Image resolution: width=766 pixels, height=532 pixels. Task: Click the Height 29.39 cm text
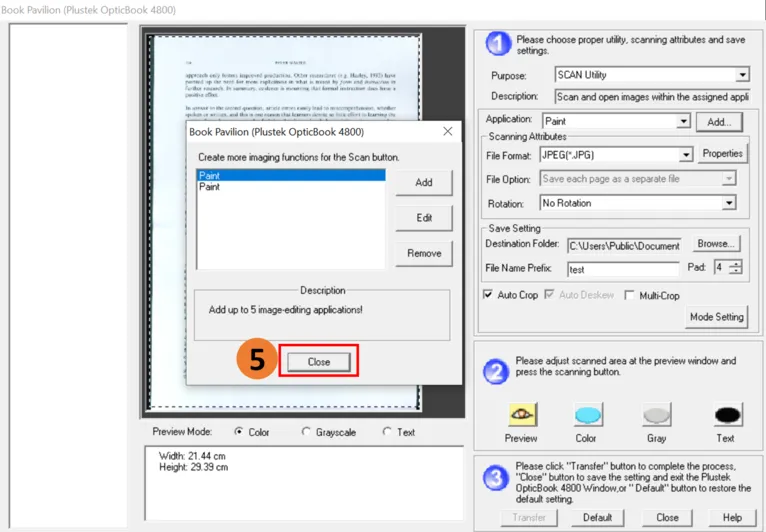(x=193, y=467)
